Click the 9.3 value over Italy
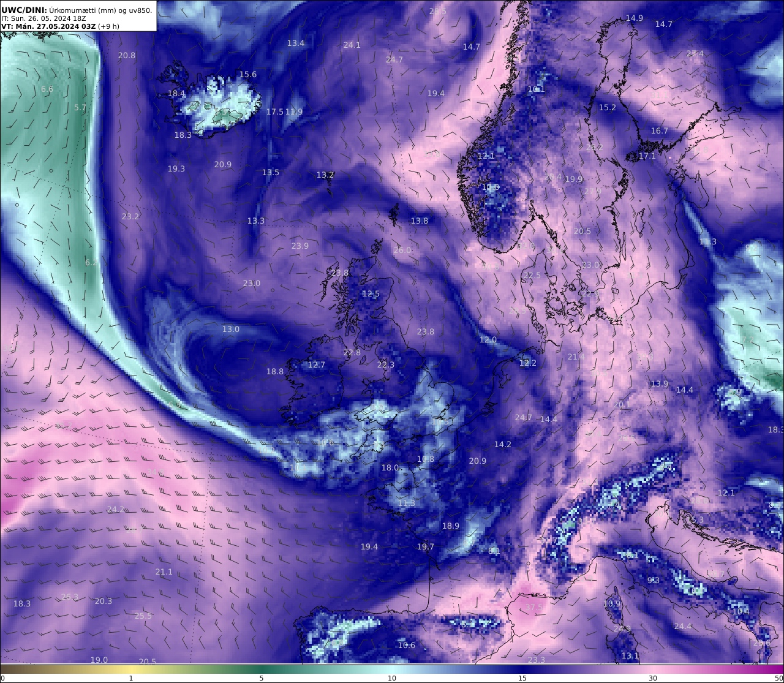Viewport: 784px width, 683px height. 654,581
